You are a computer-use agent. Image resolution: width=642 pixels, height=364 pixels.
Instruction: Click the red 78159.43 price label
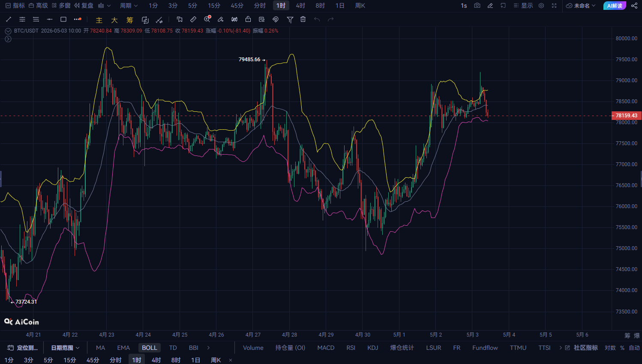pos(626,116)
